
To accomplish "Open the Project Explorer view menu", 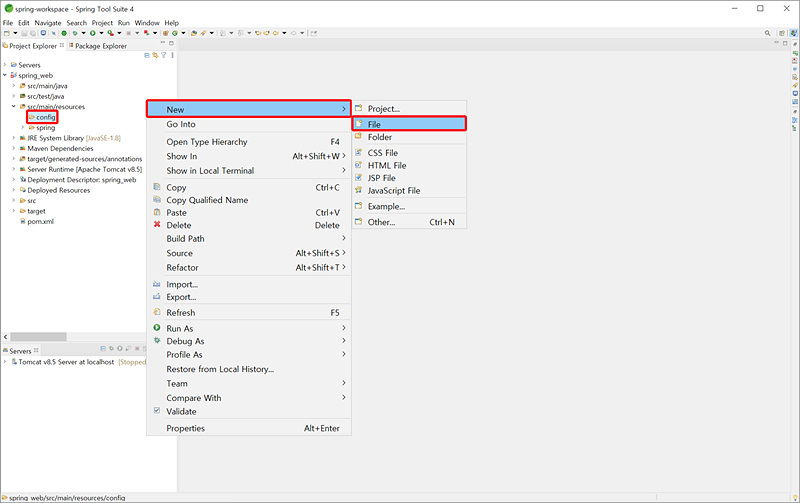I will pos(172,55).
